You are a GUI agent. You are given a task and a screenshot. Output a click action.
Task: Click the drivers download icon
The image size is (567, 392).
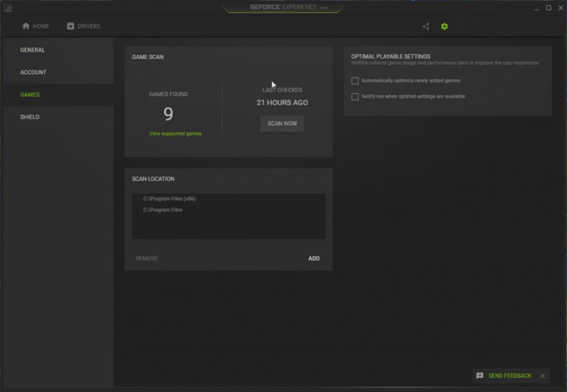click(71, 26)
